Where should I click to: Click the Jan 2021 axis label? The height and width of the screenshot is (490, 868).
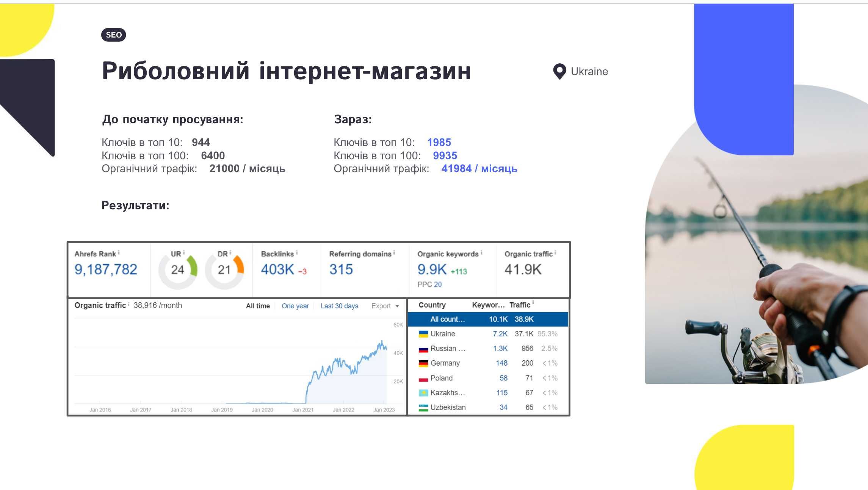pos(303,410)
